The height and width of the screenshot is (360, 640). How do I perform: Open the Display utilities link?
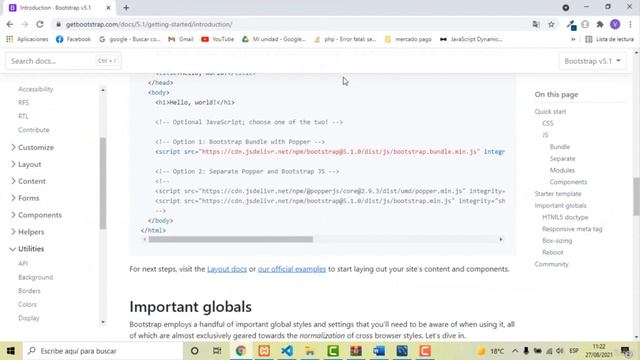pos(29,318)
